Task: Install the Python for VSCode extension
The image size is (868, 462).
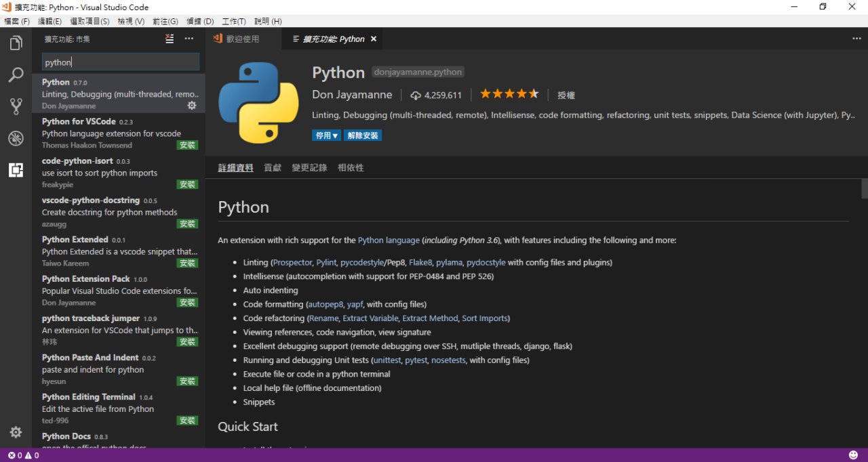Action: 187,145
